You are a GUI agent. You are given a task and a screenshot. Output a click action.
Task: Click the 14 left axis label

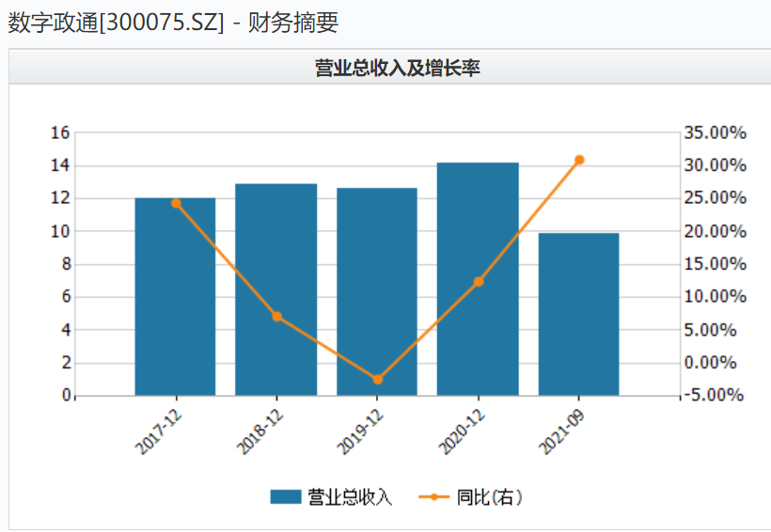pyautogui.click(x=60, y=165)
